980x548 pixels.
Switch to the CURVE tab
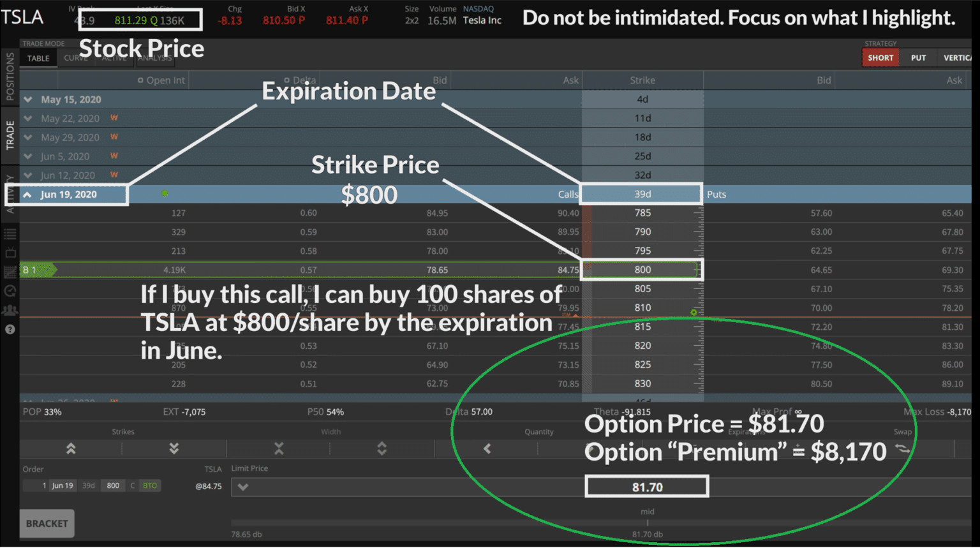75,57
